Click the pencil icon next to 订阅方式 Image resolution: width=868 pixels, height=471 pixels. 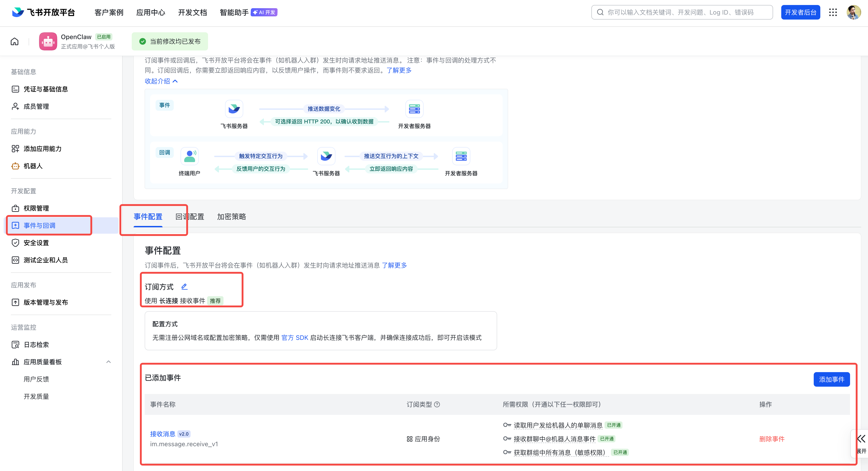[x=184, y=287]
